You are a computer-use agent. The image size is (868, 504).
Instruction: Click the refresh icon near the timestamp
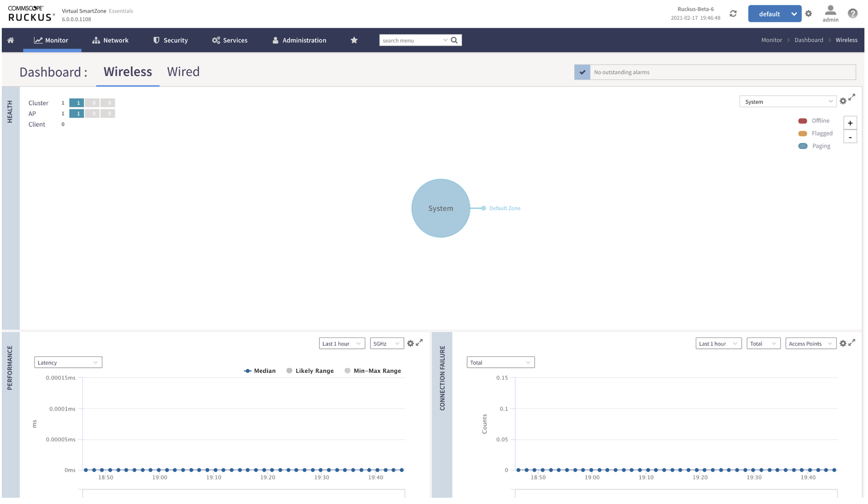(x=733, y=13)
